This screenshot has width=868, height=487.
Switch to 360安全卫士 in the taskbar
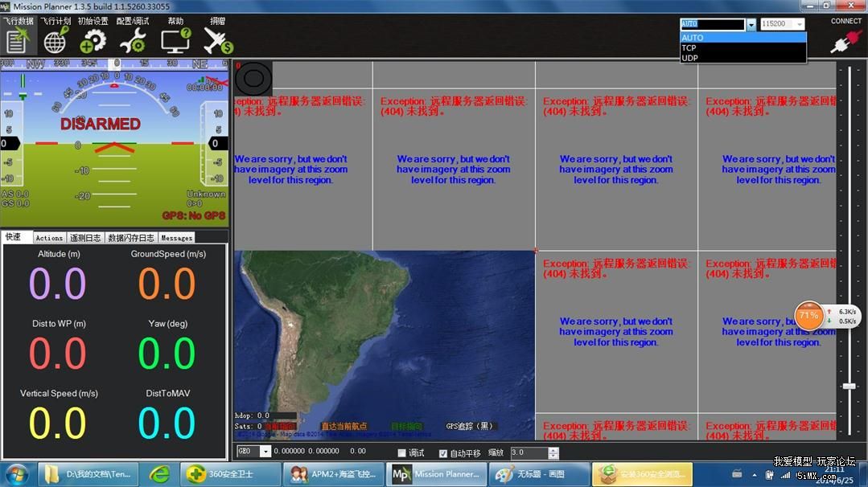click(x=230, y=474)
